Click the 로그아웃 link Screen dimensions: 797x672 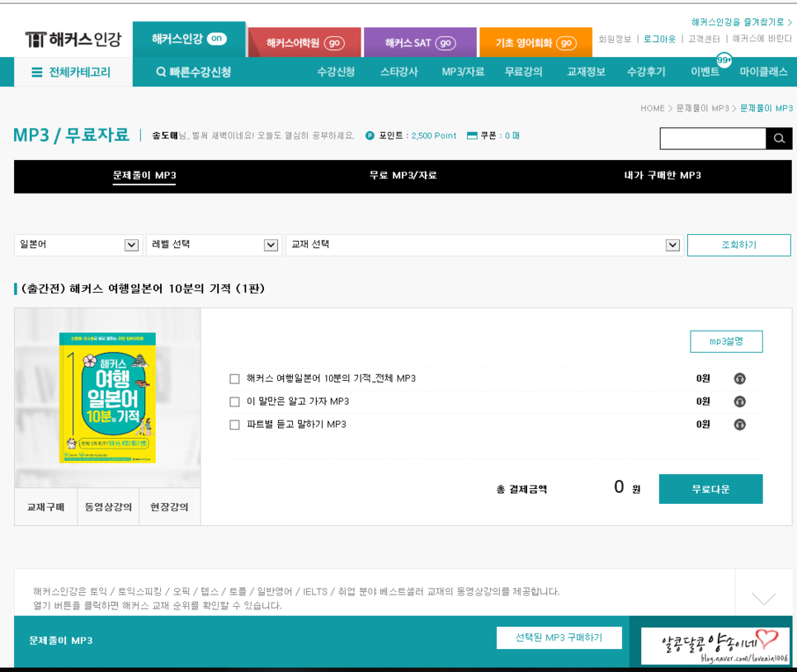(659, 39)
